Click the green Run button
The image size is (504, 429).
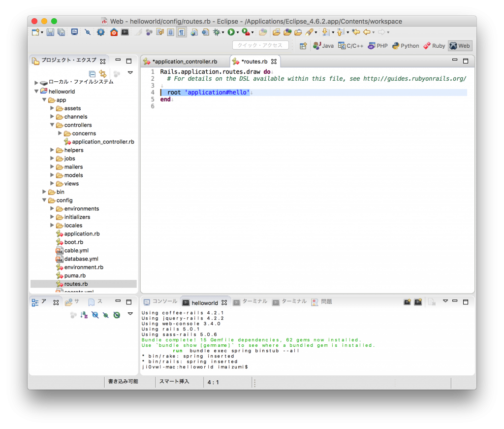click(231, 32)
